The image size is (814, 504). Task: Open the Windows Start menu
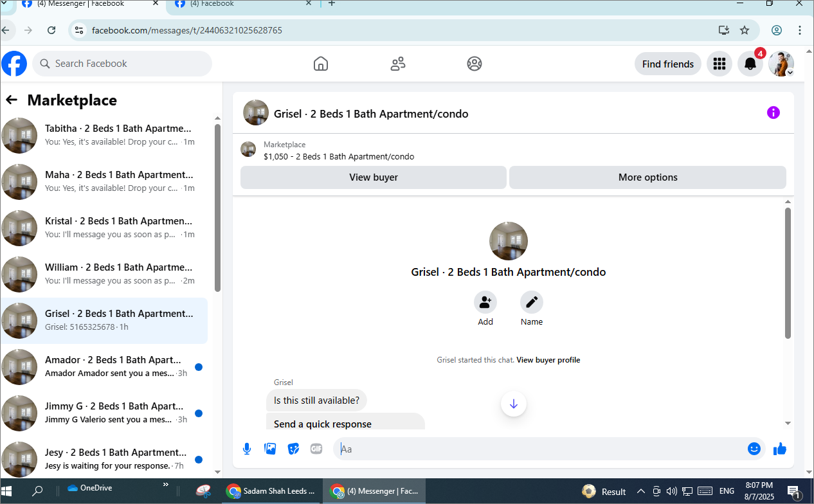[x=7, y=491]
